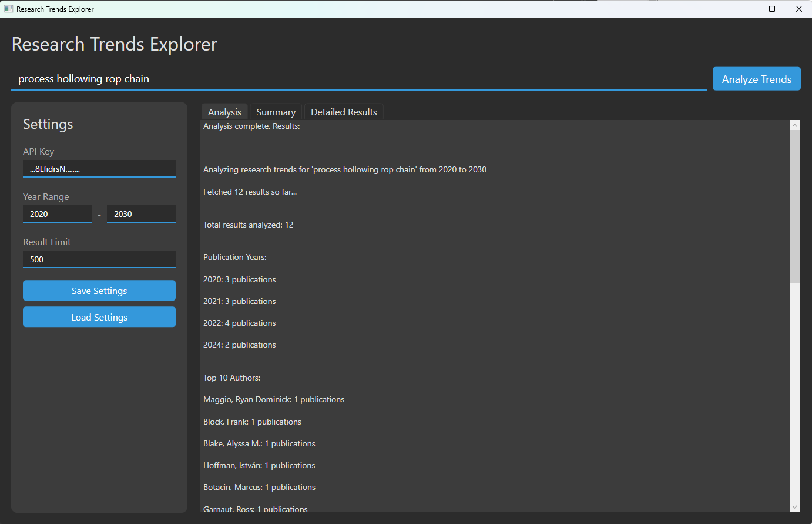Image resolution: width=812 pixels, height=524 pixels.
Task: Click the 'Total results analyzed: 12' line
Action: click(248, 225)
